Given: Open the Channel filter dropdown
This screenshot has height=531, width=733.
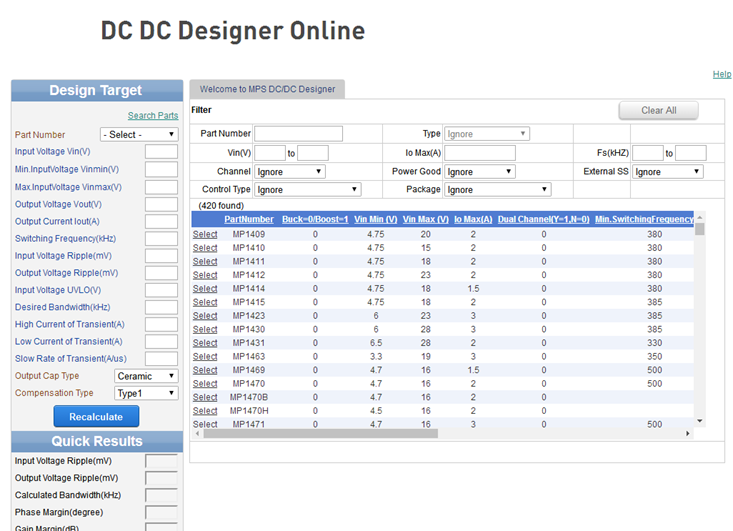Looking at the screenshot, I should (x=289, y=172).
